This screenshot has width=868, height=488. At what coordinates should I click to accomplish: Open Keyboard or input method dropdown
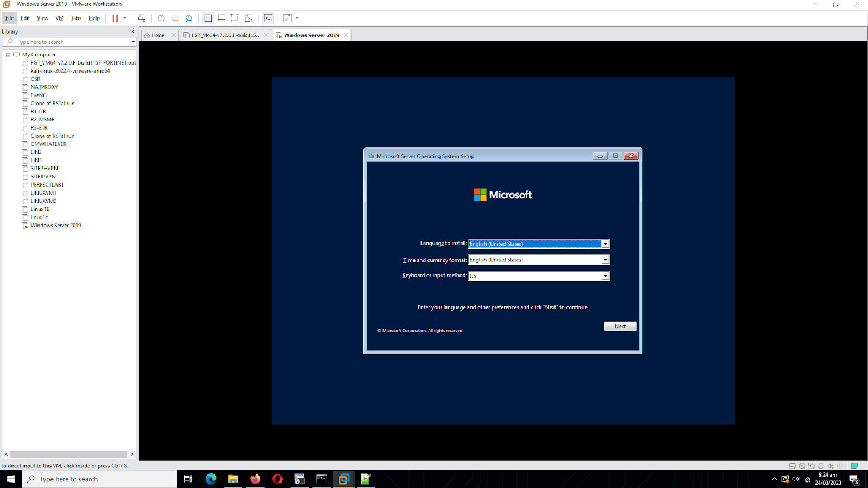[x=605, y=276]
